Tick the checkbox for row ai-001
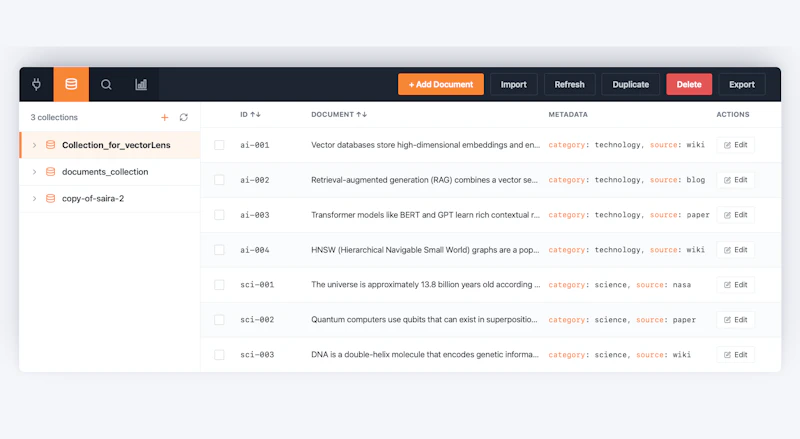The width and height of the screenshot is (800, 439). 219,145
